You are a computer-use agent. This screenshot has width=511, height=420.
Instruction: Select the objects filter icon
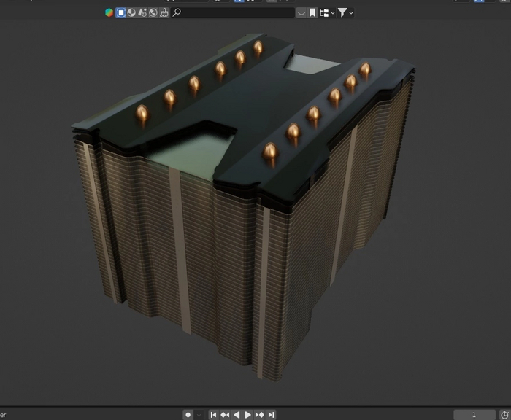click(121, 12)
